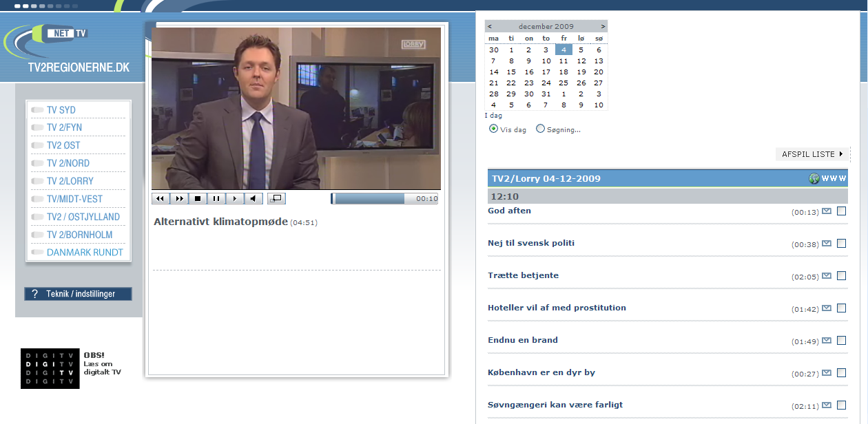Seek using the video progress bar
The height and width of the screenshot is (424, 868).
pos(384,199)
